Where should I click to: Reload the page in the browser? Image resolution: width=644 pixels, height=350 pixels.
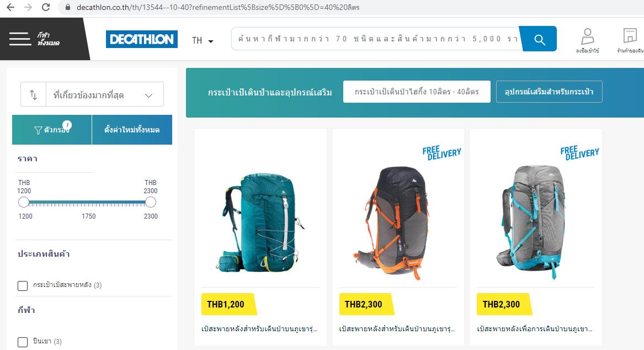(46, 7)
